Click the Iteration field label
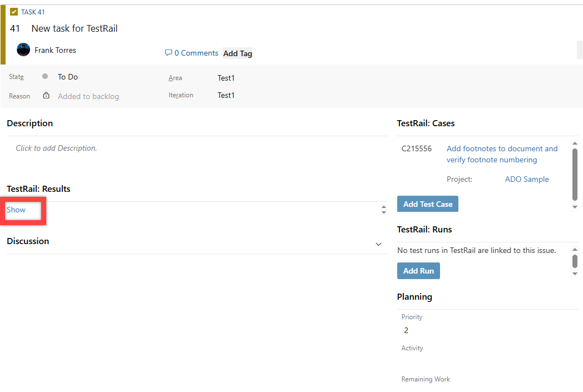Screen dimensions: 583x392 (181, 95)
